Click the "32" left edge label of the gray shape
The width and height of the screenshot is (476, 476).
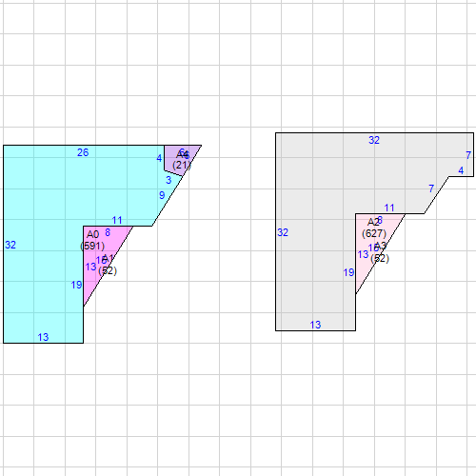tap(283, 232)
